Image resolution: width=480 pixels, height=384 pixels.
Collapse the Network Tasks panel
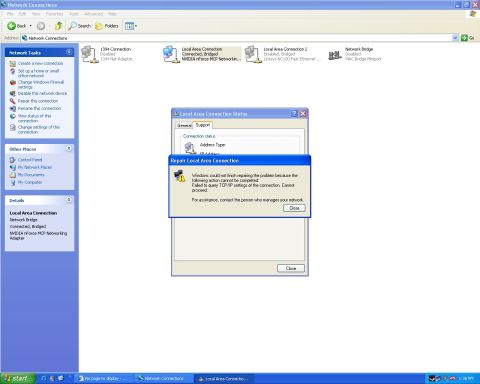point(69,52)
